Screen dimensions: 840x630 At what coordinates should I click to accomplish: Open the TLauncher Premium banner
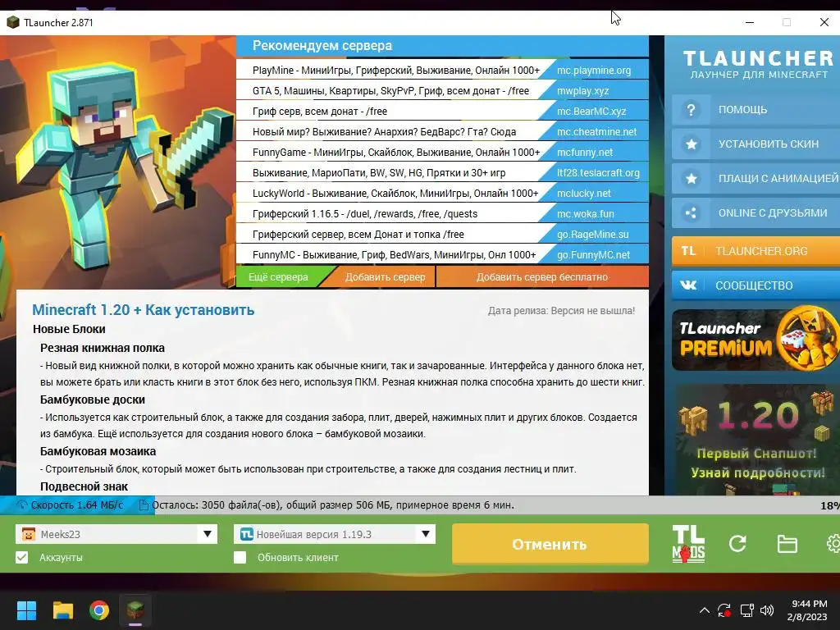[756, 340]
